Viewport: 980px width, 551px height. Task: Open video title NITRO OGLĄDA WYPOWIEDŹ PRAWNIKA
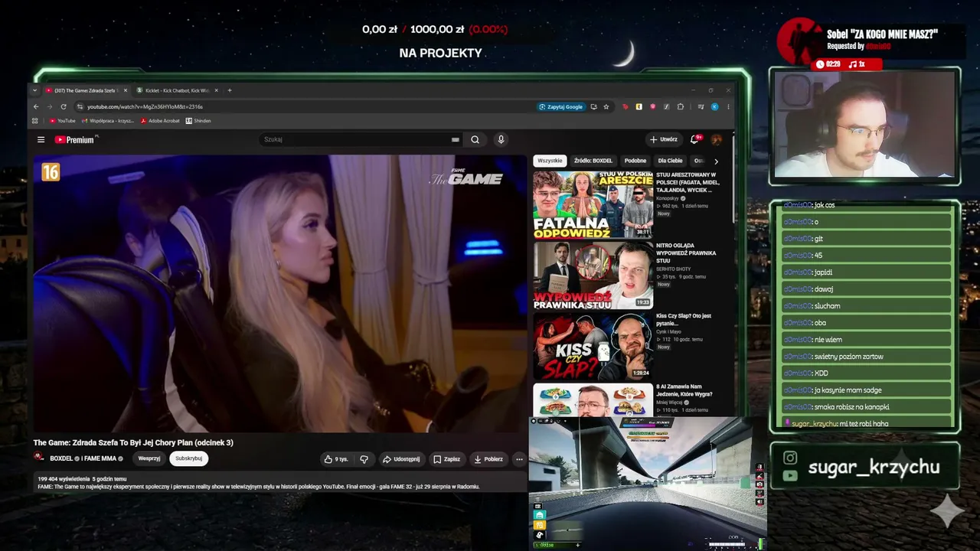(686, 253)
